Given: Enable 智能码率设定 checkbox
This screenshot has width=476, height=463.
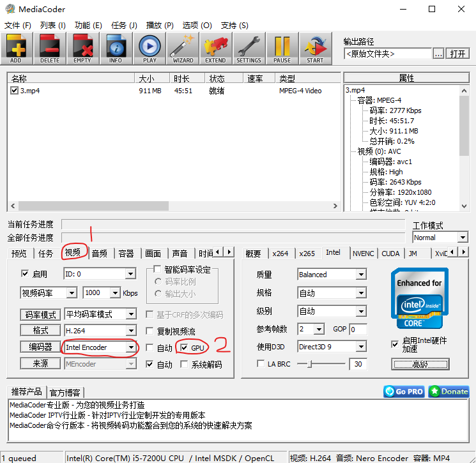Looking at the screenshot, I should [157, 269].
